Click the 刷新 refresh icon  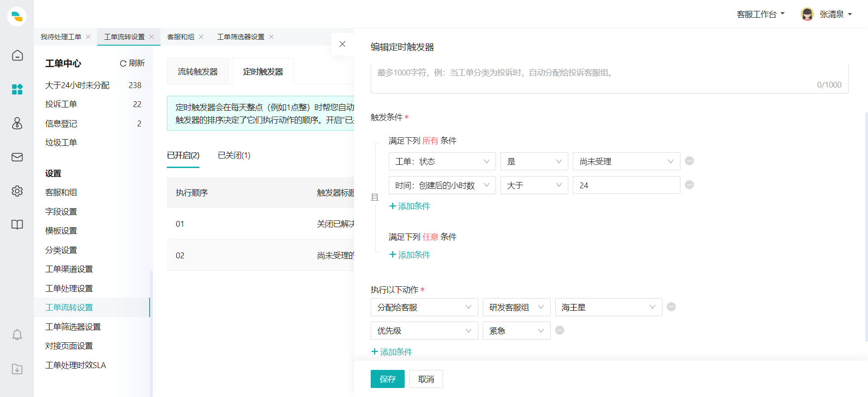[123, 64]
